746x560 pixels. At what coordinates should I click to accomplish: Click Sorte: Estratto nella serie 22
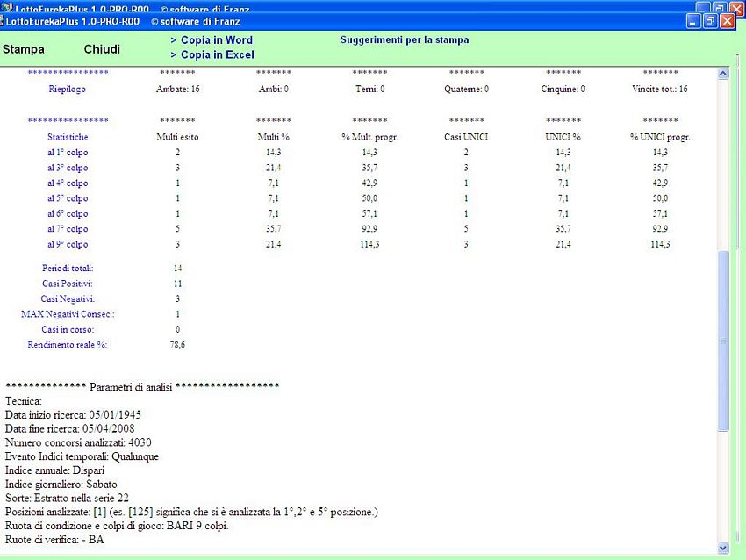tap(67, 498)
